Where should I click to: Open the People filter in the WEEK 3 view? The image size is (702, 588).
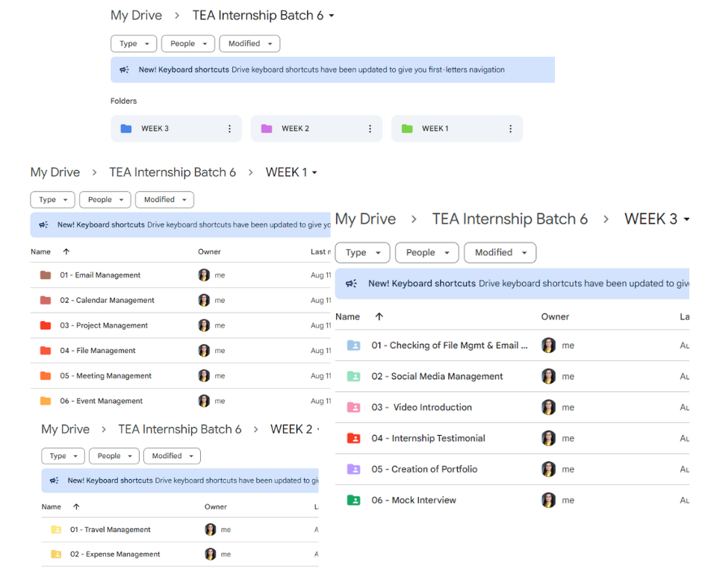click(427, 252)
